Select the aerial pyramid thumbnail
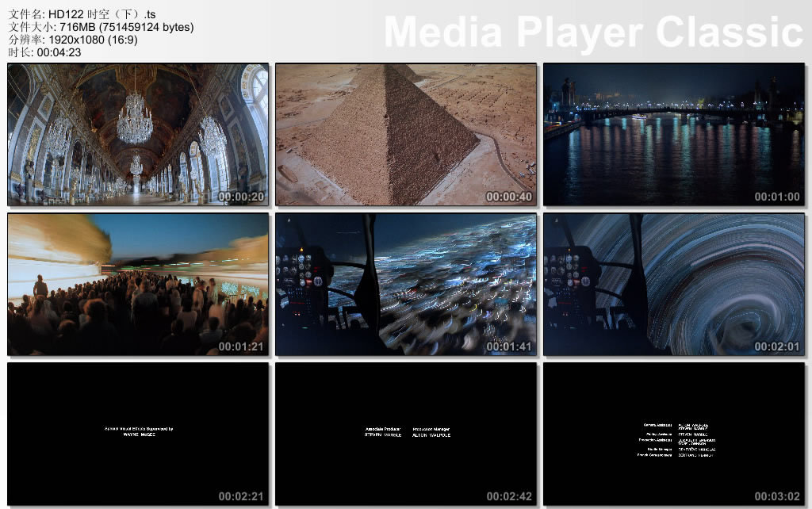 (405, 134)
